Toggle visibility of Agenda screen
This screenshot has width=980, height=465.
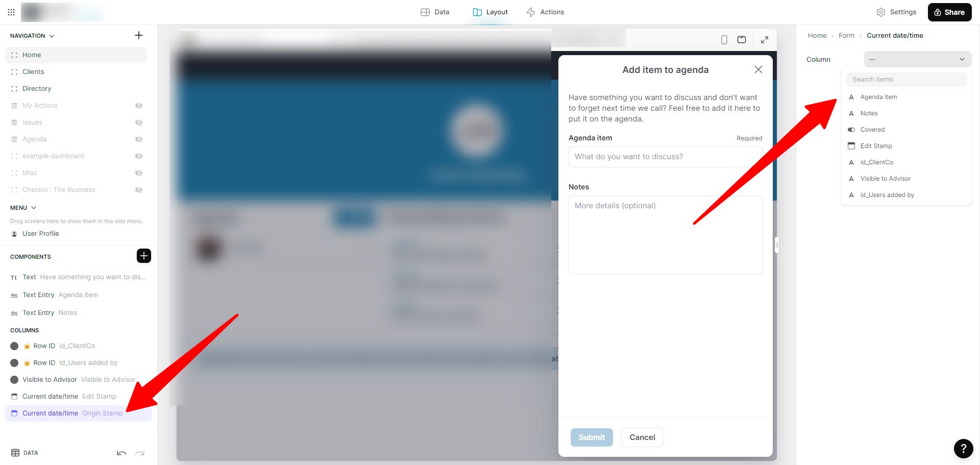click(139, 139)
